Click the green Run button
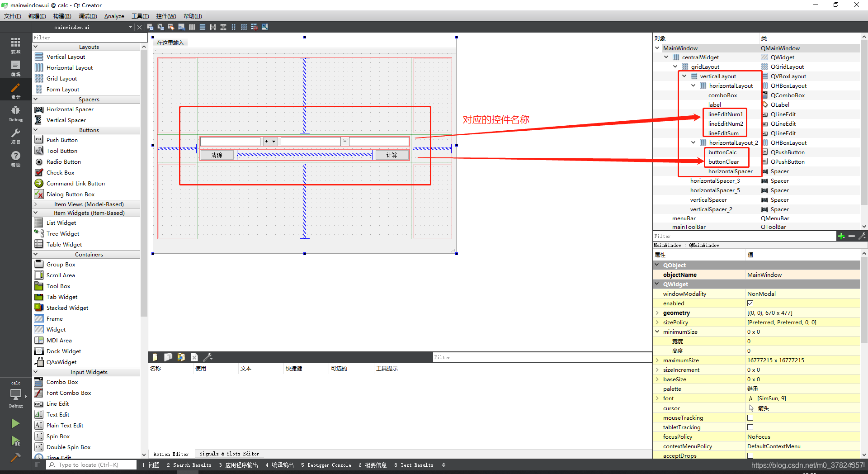 15,423
